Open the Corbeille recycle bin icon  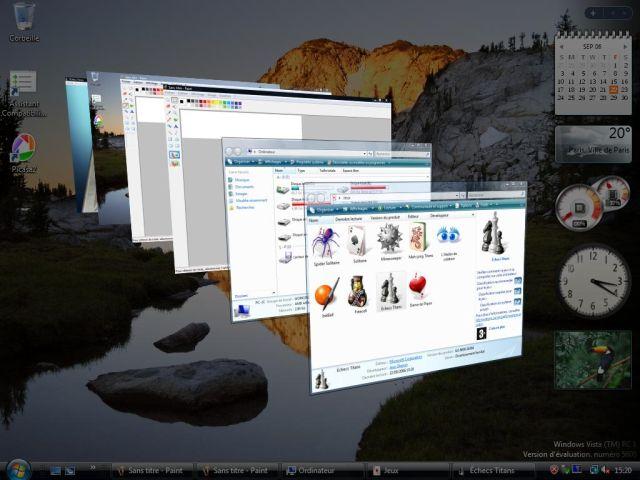point(24,18)
